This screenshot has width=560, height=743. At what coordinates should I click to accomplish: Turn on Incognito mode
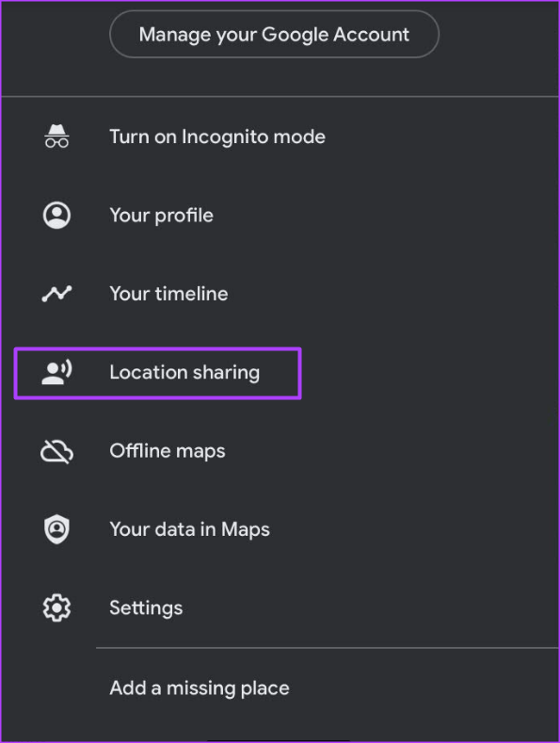tap(280, 137)
